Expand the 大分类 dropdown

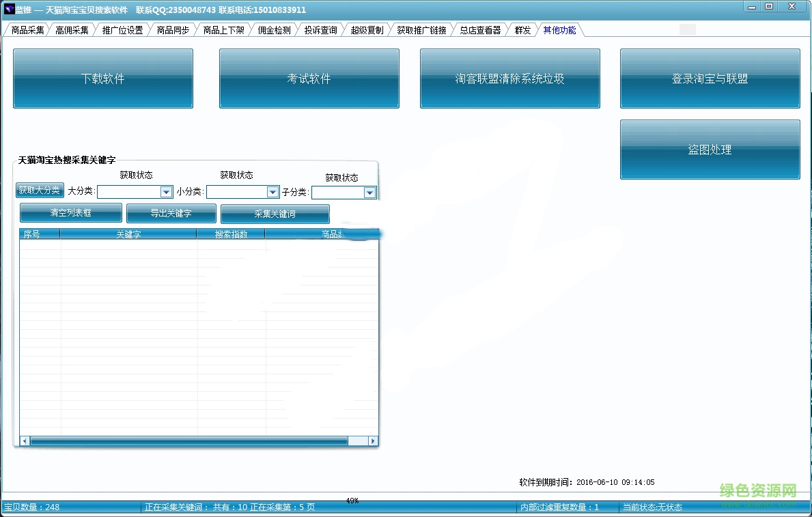166,192
